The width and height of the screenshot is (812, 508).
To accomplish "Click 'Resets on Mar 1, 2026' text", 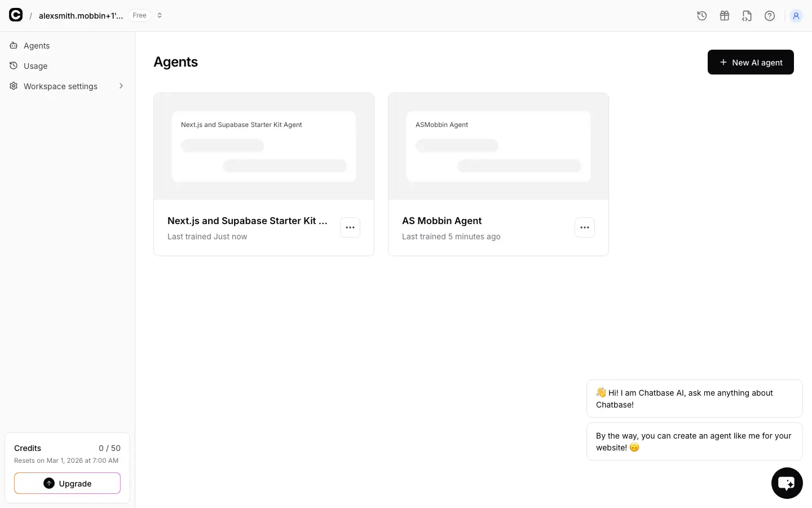I will pos(66,461).
